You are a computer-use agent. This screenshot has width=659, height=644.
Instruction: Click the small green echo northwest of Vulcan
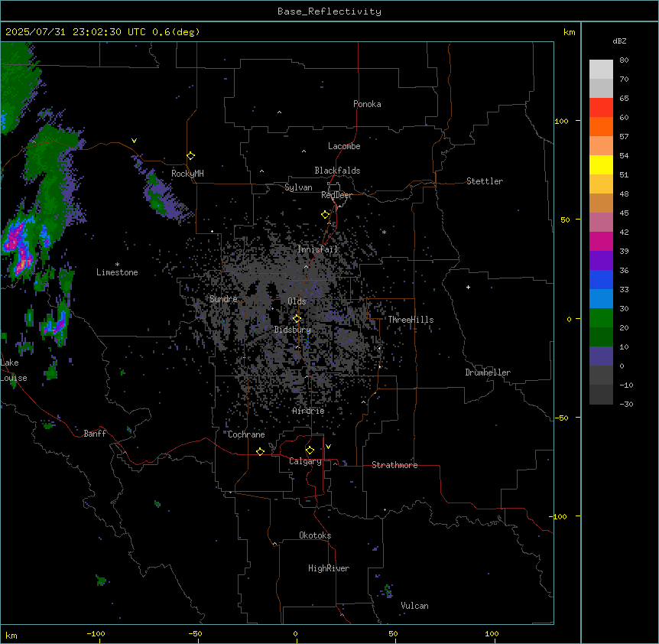coord(388,590)
